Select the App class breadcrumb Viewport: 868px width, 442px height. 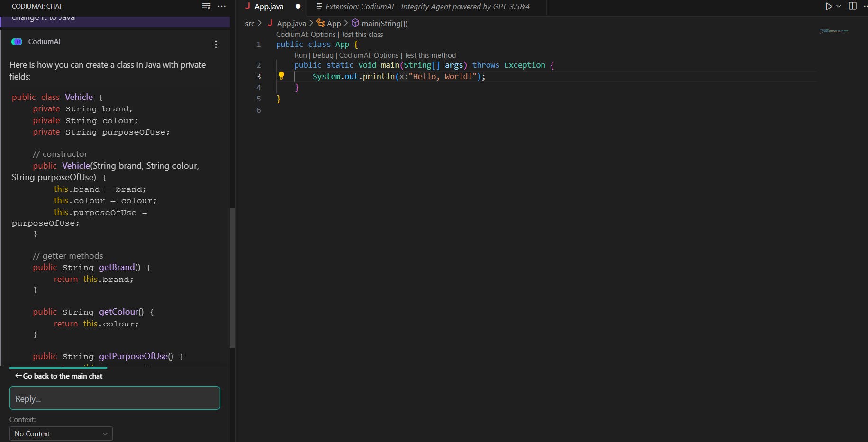(x=334, y=23)
